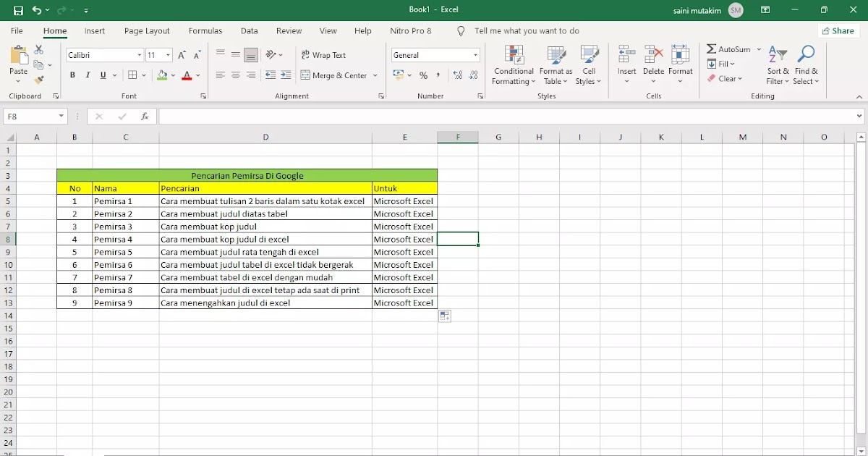This screenshot has width=868, height=456.
Task: Switch to the Data tab
Action: coord(250,31)
